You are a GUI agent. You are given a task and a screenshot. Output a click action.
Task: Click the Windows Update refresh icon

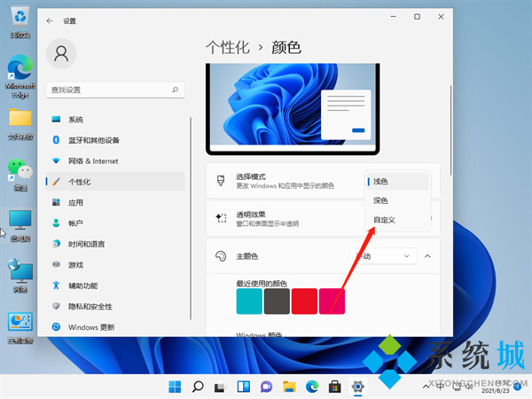(56, 326)
